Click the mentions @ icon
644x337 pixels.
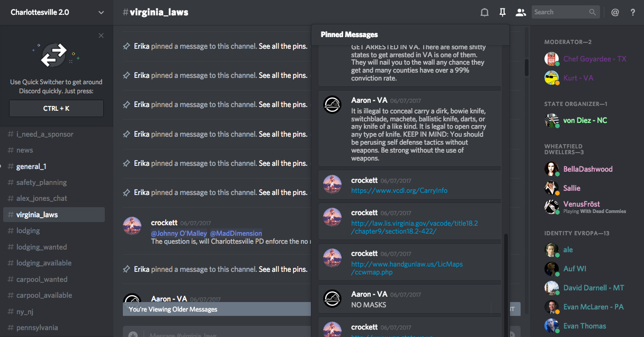point(615,12)
